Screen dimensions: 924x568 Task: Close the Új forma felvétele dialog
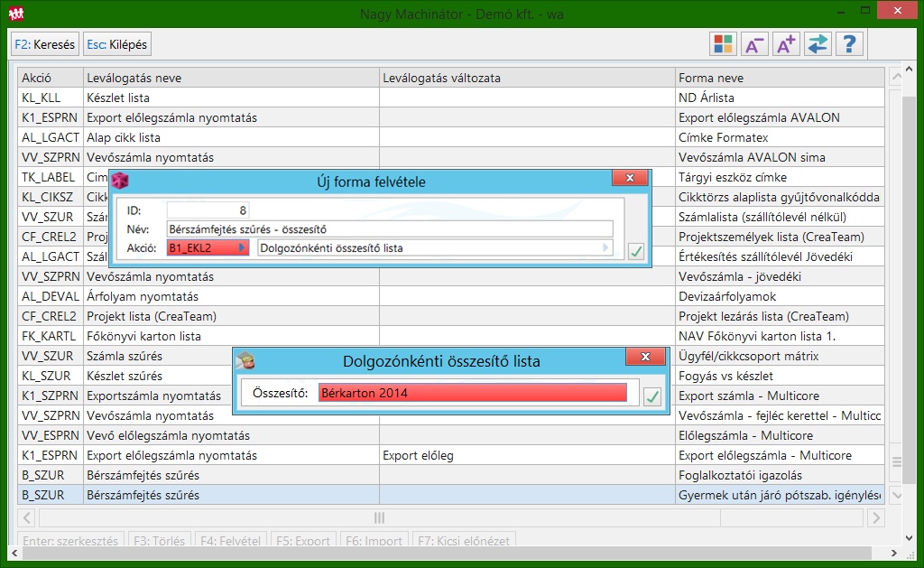630,178
